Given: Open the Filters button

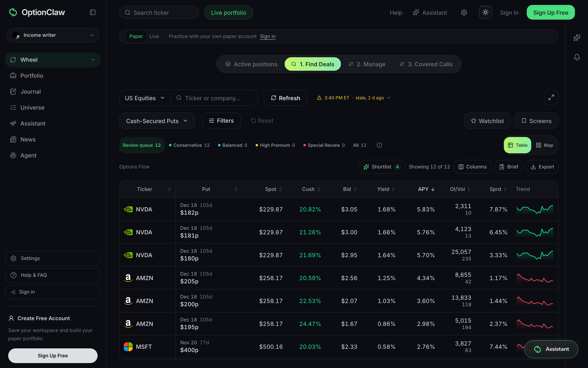Looking at the screenshot, I should [x=221, y=121].
